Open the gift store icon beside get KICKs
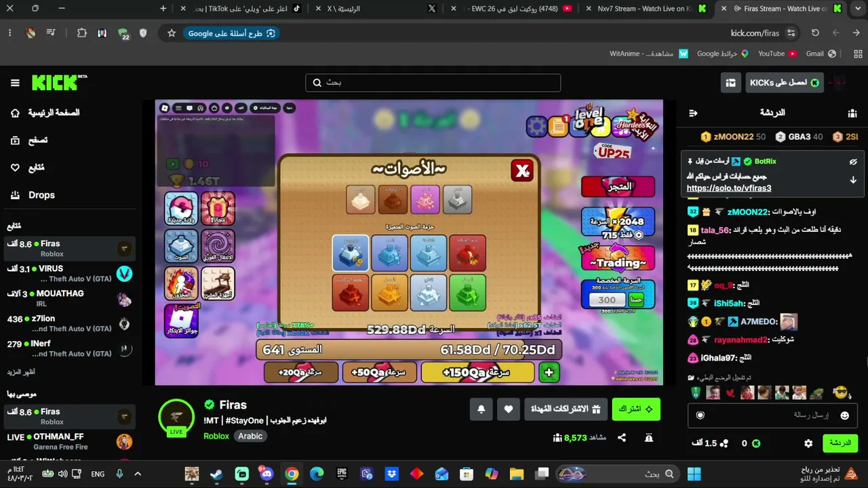 click(x=730, y=83)
